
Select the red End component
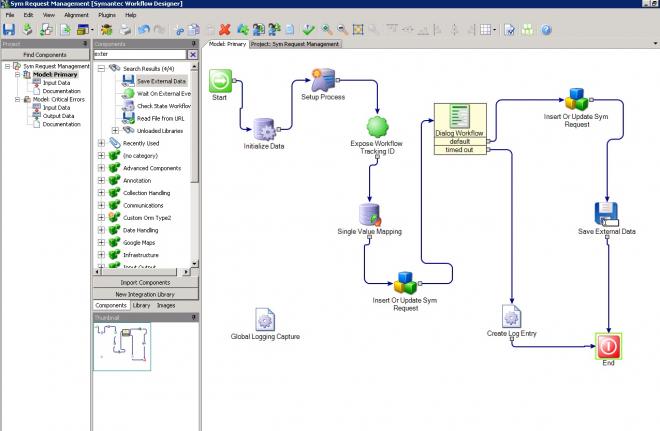pos(608,346)
